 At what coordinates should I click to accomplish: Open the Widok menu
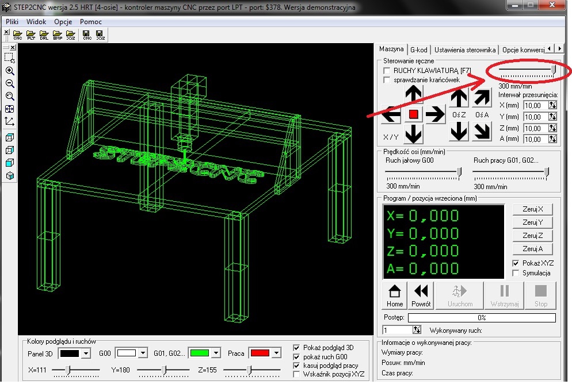point(36,21)
